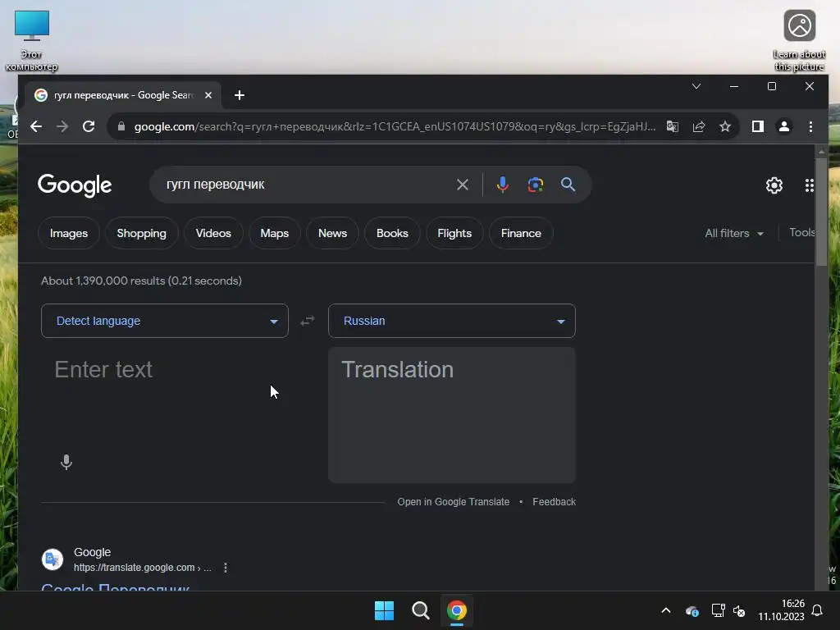Click the network display tray icon
This screenshot has height=630, width=840.
pos(718,610)
